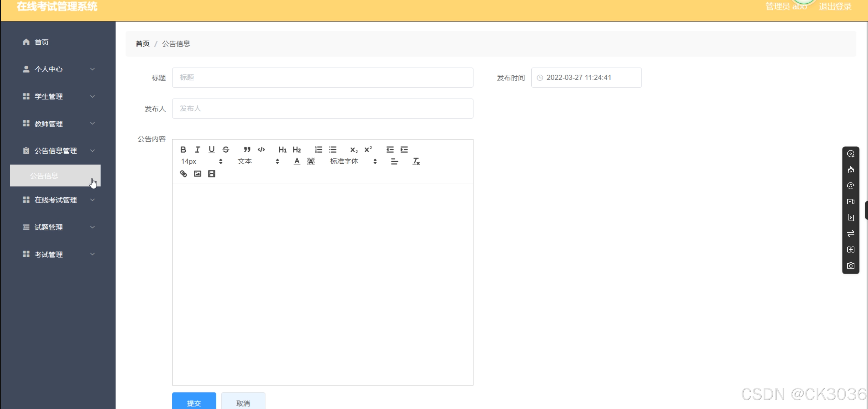
Task: Click the strikethrough formatting icon
Action: 226,149
